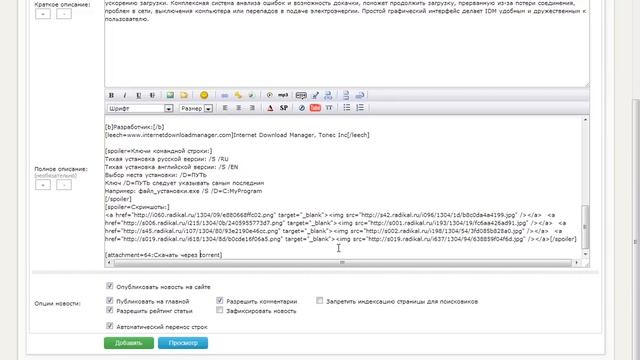
Task: Toggle 'Публиковать на главной' checkbox
Action: click(109, 301)
